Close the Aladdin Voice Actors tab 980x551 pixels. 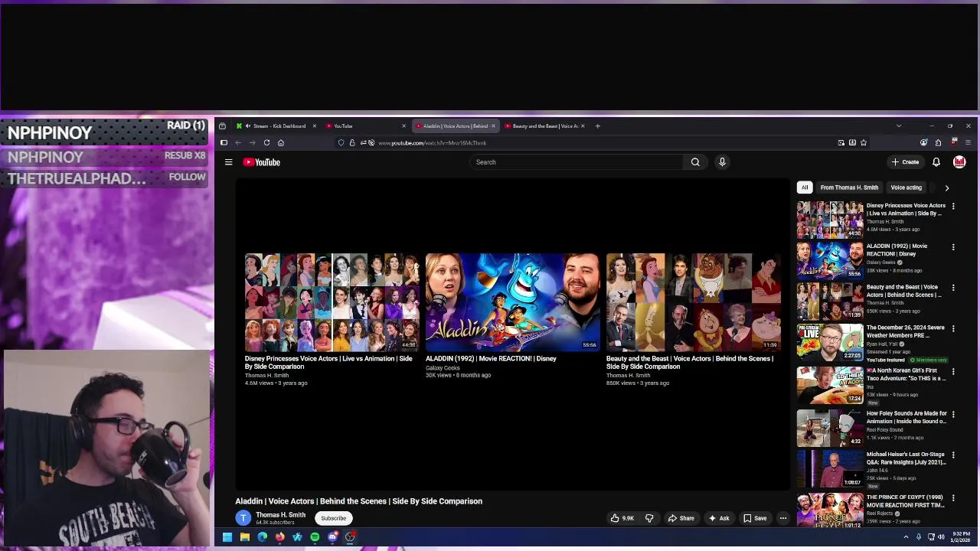pyautogui.click(x=493, y=126)
